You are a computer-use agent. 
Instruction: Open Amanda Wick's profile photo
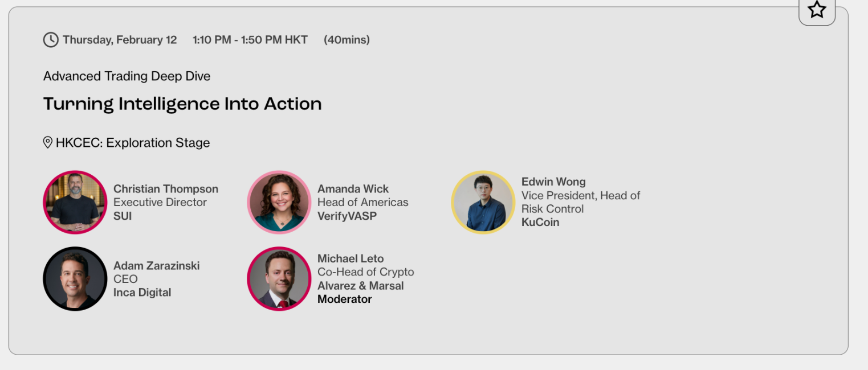pos(279,202)
